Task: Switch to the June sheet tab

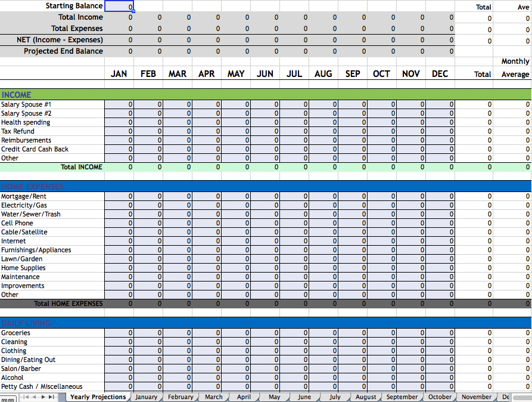Action: pyautogui.click(x=304, y=397)
